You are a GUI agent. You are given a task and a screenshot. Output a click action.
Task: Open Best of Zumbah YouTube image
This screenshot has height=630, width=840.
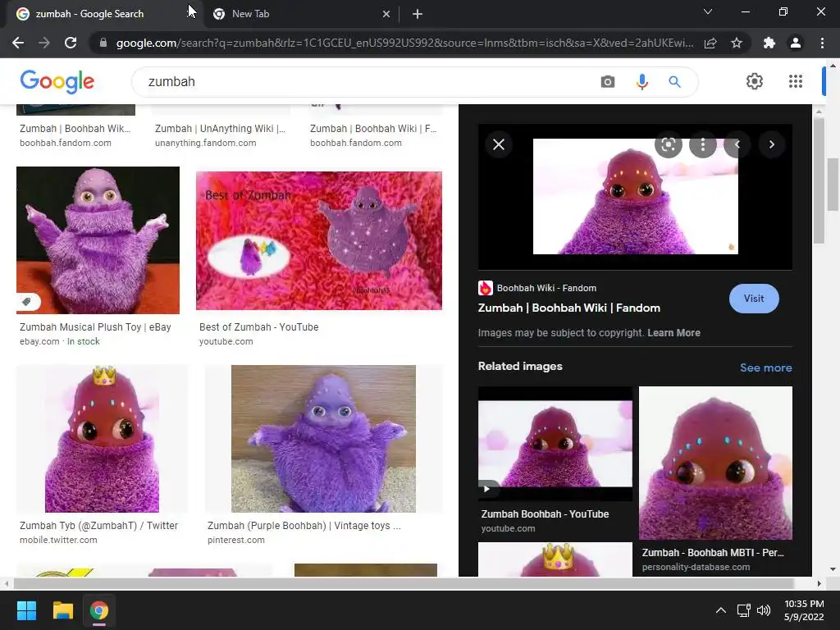(319, 240)
